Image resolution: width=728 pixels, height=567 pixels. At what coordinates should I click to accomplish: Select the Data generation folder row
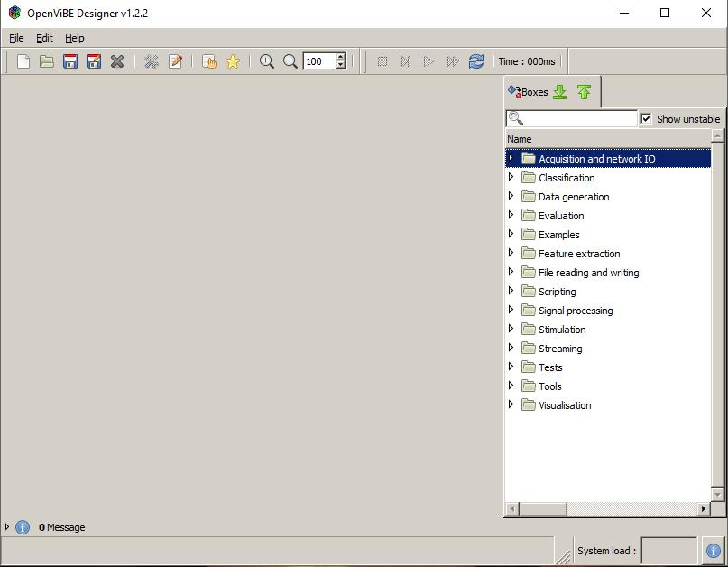click(608, 197)
